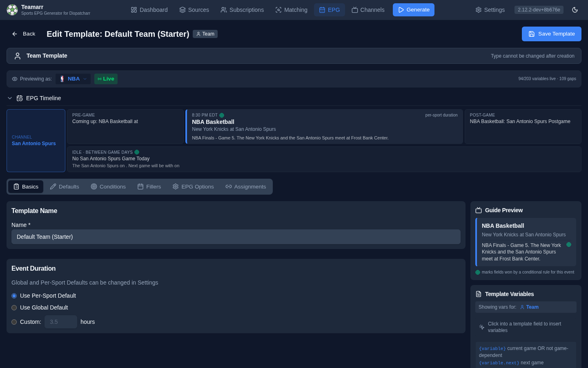The image size is (588, 368).
Task: Select the Idle Between Game Days block
Action: (x=324, y=159)
